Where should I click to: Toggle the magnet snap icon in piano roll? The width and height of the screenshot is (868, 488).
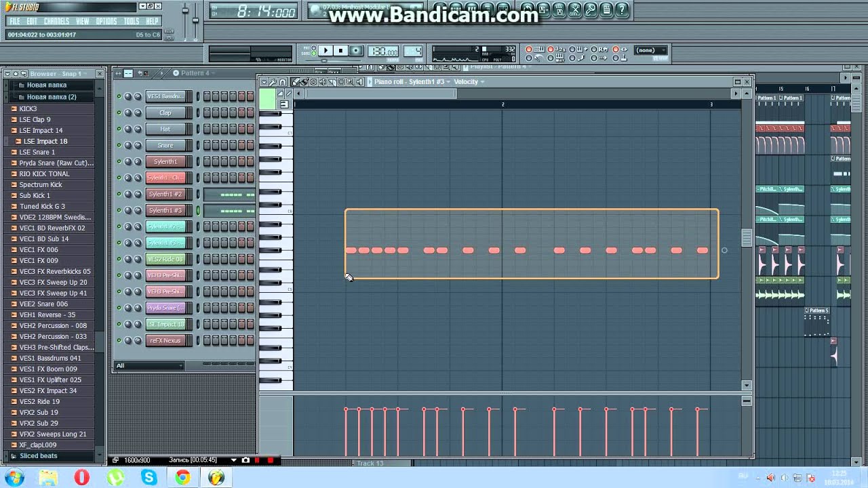tap(283, 82)
